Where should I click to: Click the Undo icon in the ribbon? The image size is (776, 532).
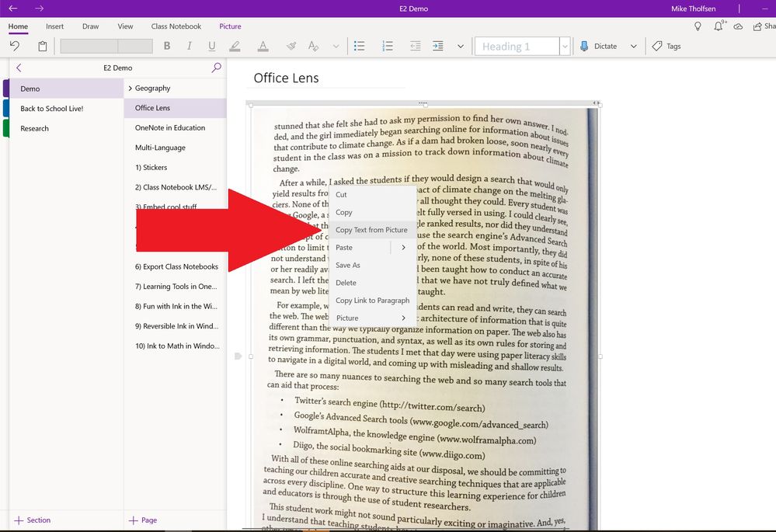[x=15, y=46]
